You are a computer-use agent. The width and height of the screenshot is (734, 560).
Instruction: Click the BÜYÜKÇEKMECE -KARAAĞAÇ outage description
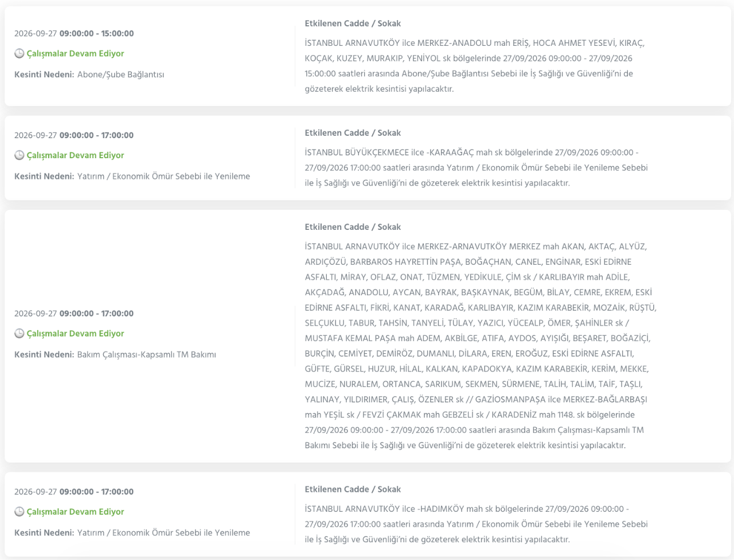[x=477, y=168]
